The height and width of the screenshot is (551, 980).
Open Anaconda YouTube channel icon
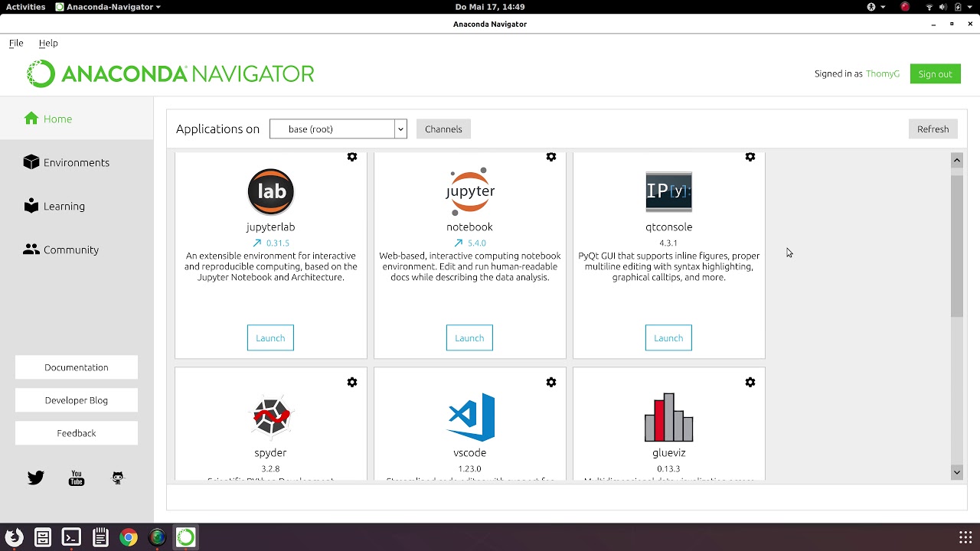point(77,478)
